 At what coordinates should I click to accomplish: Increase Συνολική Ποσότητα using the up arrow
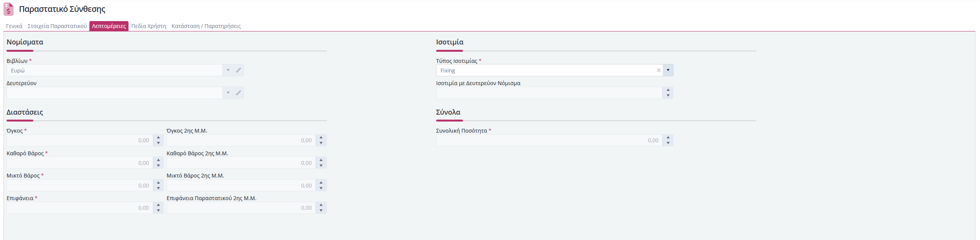point(668,138)
